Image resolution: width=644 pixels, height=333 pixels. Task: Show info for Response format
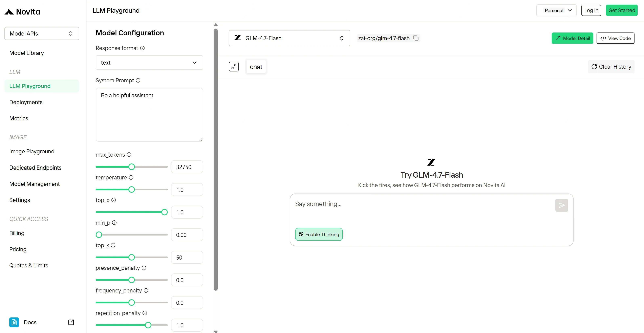pyautogui.click(x=142, y=48)
